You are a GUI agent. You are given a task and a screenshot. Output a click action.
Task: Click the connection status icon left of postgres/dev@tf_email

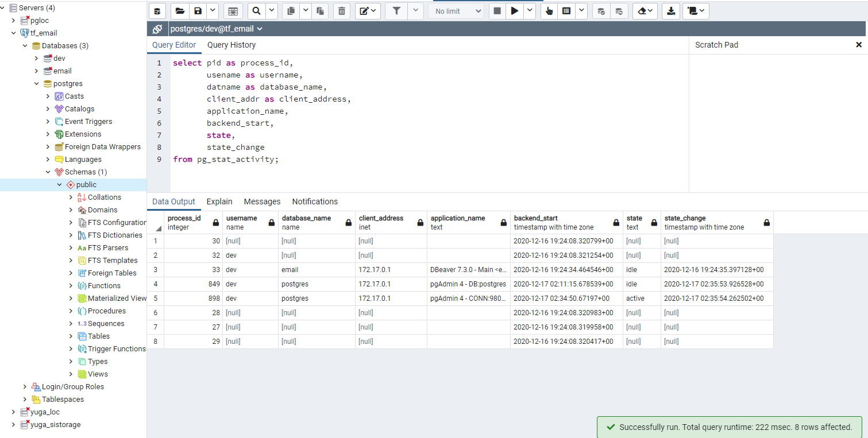click(x=157, y=29)
